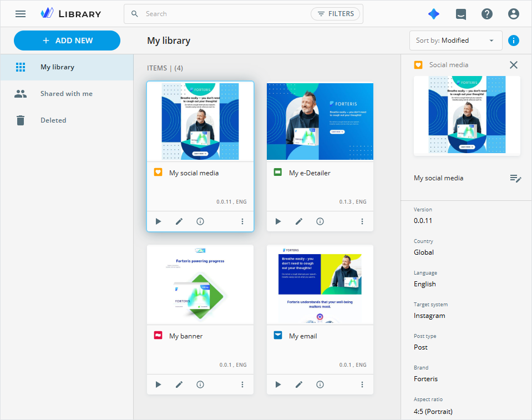The height and width of the screenshot is (420, 532).
Task: Open more options for My email
Action: coord(362,384)
